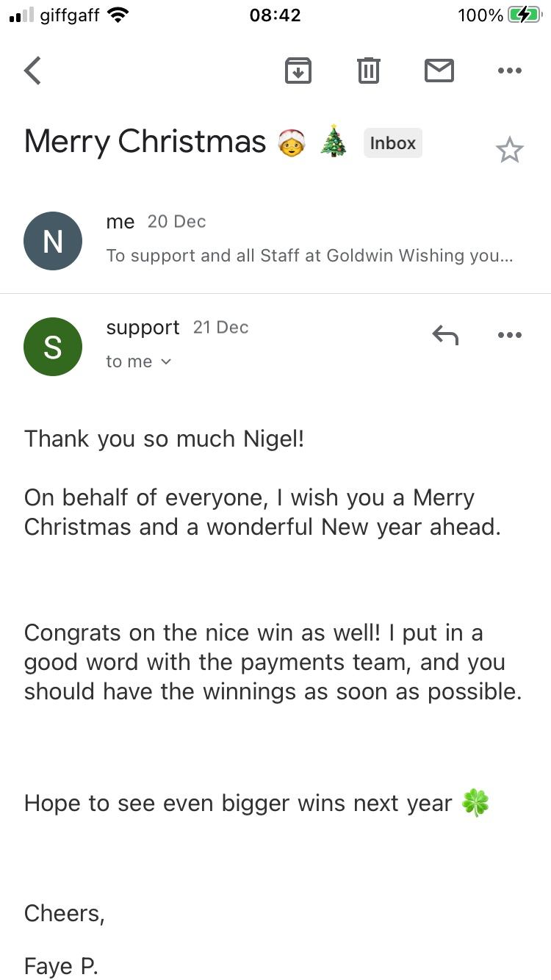The width and height of the screenshot is (551, 980).
Task: Star the Merry Christmas conversation
Action: 509,151
